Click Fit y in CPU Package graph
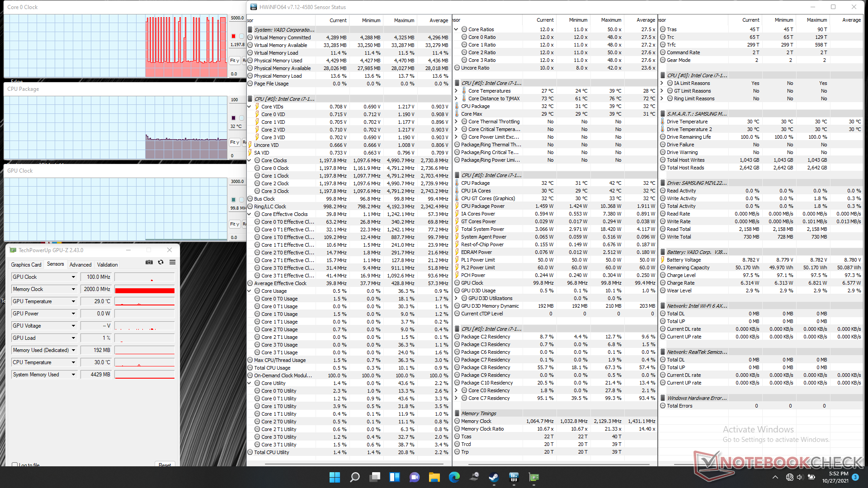Image resolution: width=868 pixels, height=488 pixels. click(235, 142)
